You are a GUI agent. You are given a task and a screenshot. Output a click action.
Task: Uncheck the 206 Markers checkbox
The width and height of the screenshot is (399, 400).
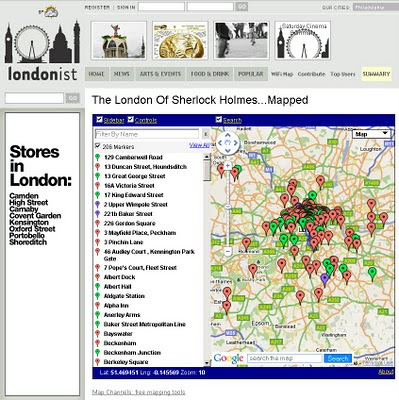click(98, 146)
